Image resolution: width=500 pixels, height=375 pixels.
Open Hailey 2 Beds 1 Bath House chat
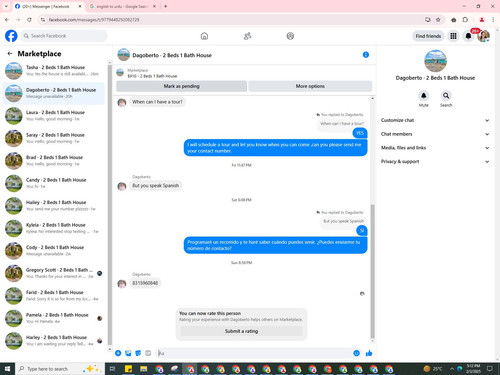[x=53, y=206]
